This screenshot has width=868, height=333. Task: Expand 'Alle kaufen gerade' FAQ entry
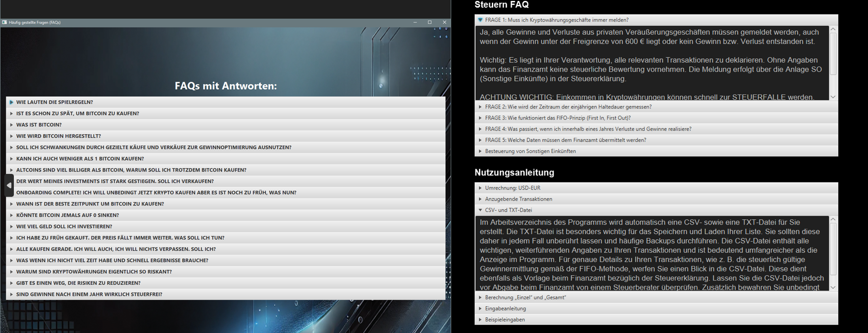pos(226,249)
